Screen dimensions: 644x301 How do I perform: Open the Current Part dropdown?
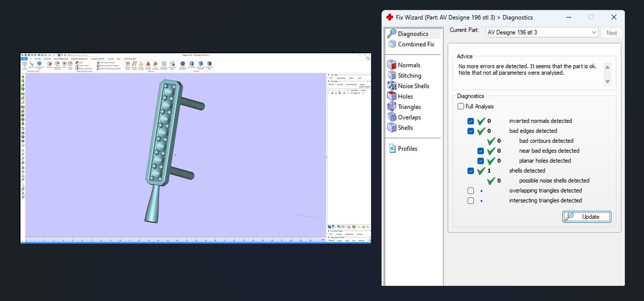(594, 32)
